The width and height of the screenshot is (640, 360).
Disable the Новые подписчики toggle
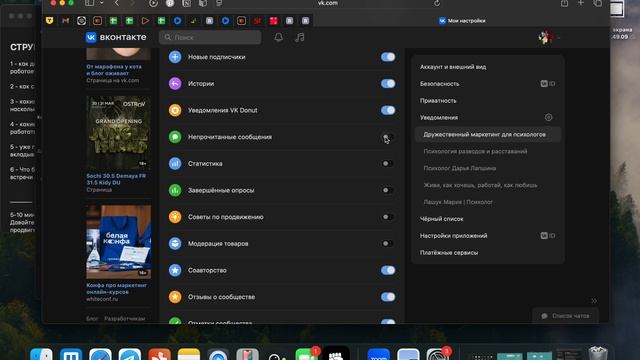[x=388, y=57]
